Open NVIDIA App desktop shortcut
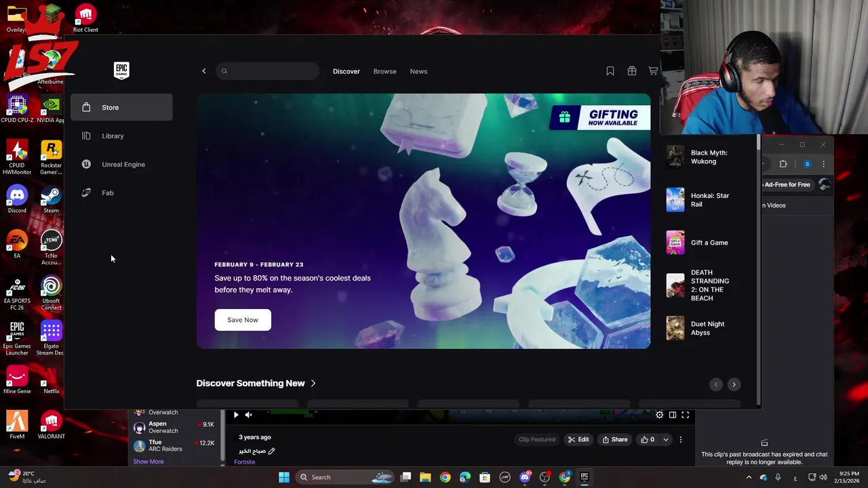 pos(51,109)
